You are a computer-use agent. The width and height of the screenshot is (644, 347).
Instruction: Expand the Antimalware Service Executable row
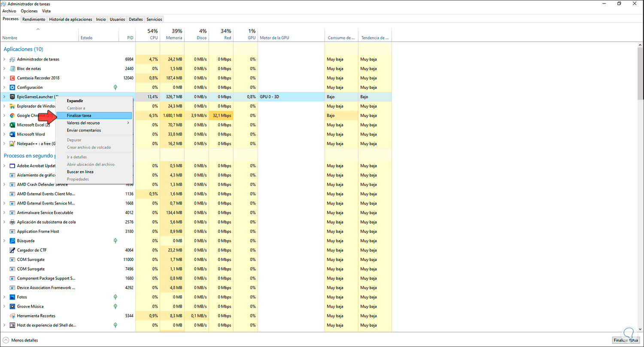4,213
